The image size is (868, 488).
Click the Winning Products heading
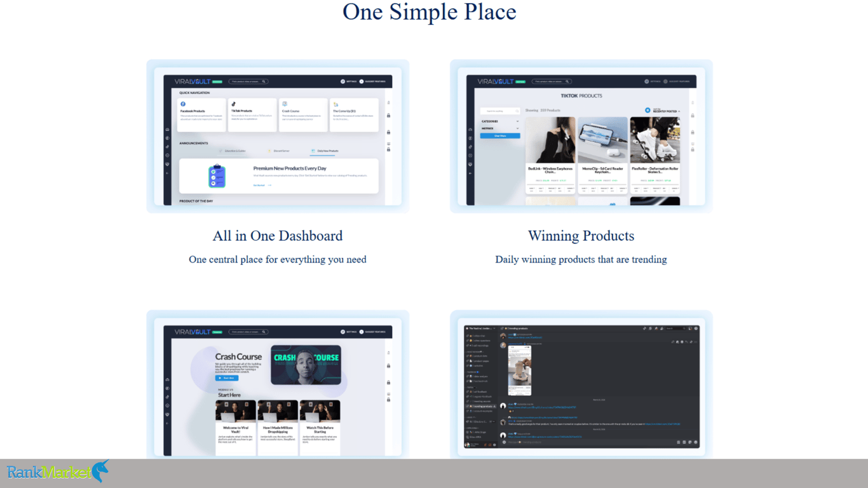pos(581,236)
